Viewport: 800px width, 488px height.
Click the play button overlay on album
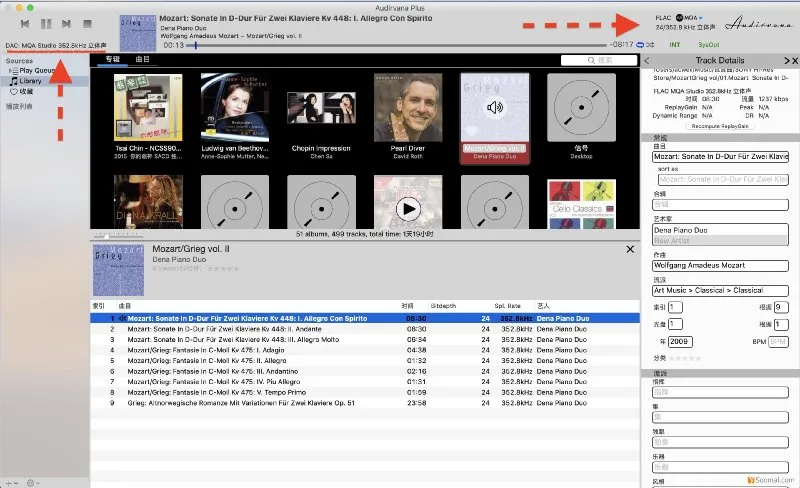[408, 209]
